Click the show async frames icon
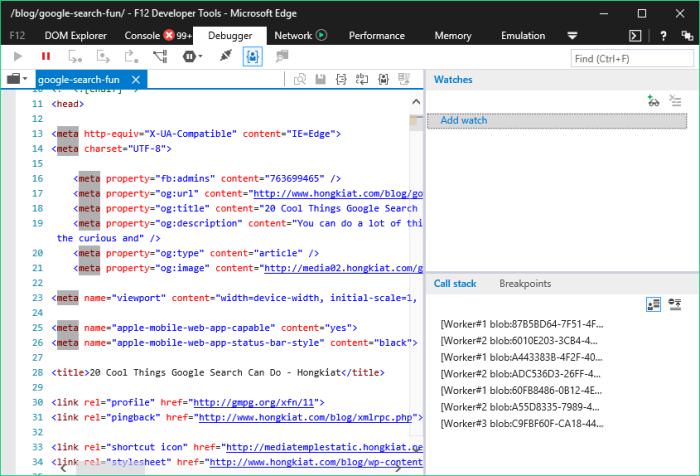This screenshot has width=700, height=476. [675, 305]
